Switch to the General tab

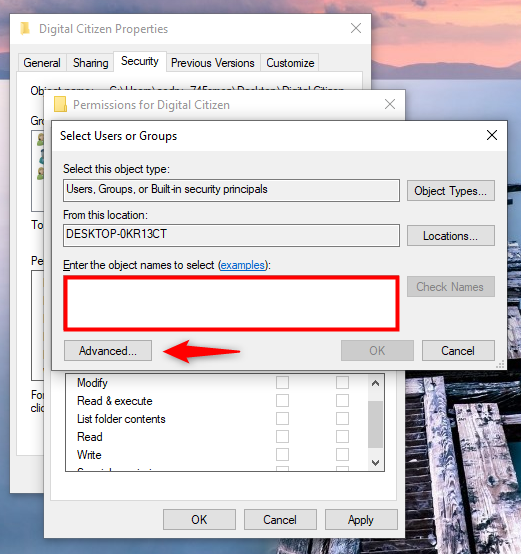click(42, 63)
